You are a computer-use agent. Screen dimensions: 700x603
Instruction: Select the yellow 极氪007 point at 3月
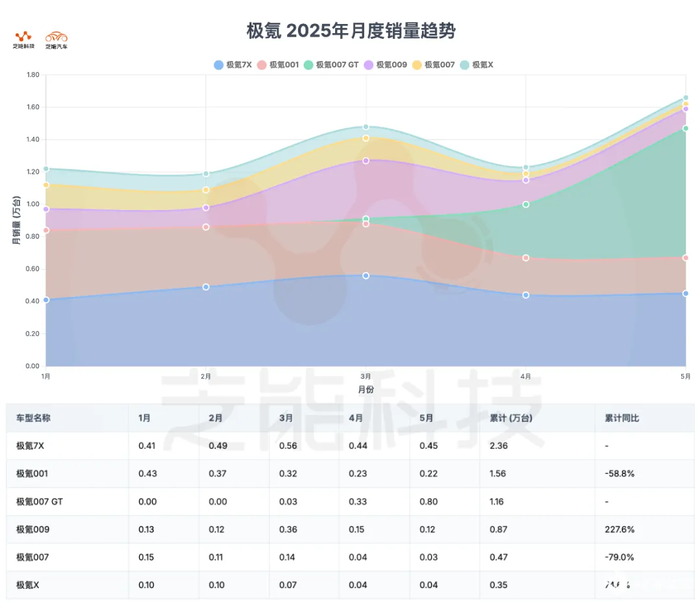click(x=366, y=138)
